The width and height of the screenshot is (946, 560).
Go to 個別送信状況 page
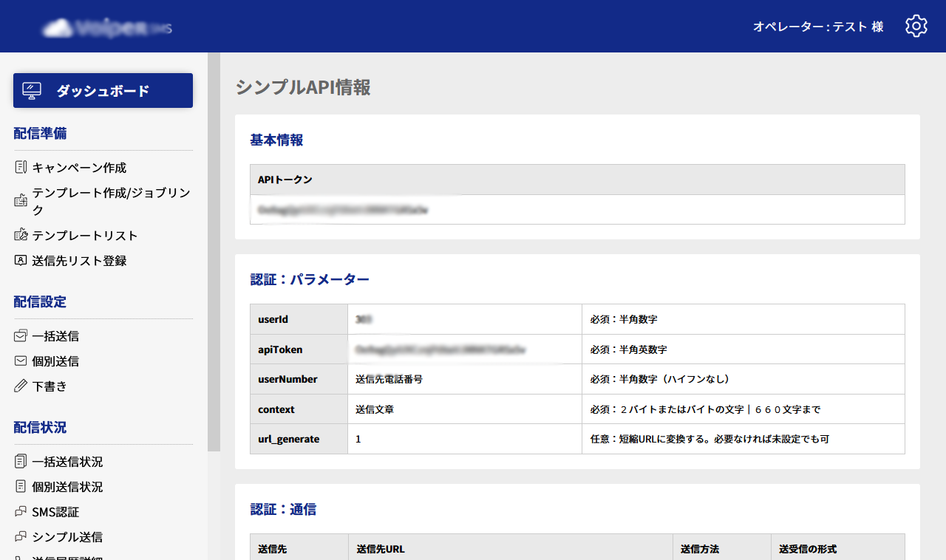[x=67, y=487]
